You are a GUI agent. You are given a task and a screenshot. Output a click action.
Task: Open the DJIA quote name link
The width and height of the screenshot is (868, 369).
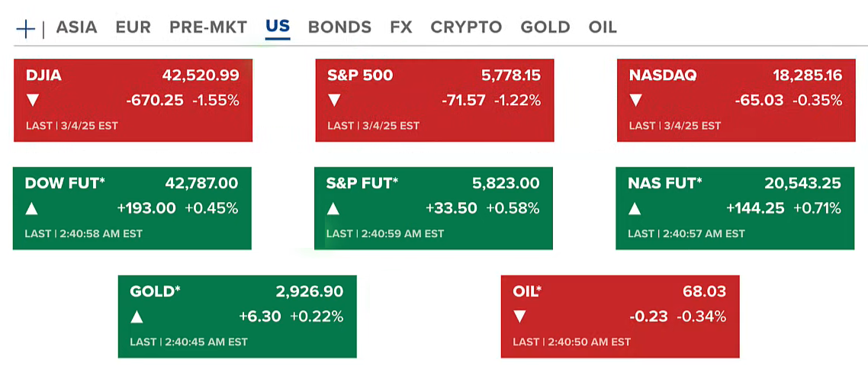pyautogui.click(x=43, y=75)
